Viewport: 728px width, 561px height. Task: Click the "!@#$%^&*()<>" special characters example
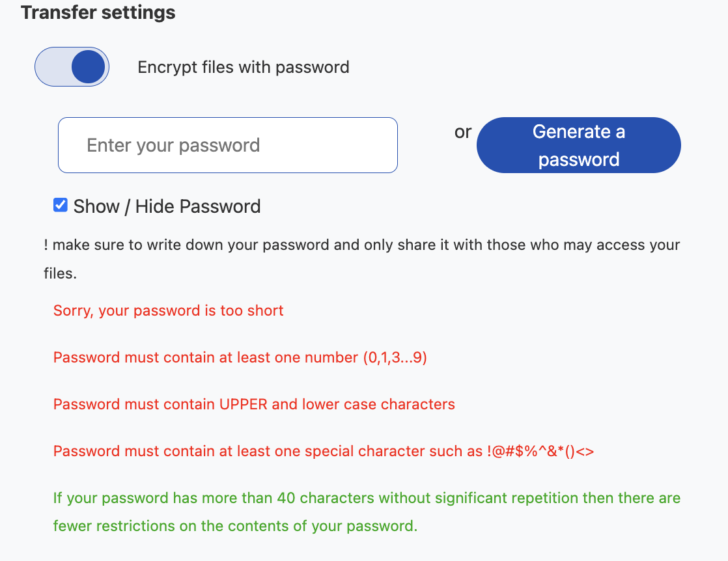coord(540,451)
